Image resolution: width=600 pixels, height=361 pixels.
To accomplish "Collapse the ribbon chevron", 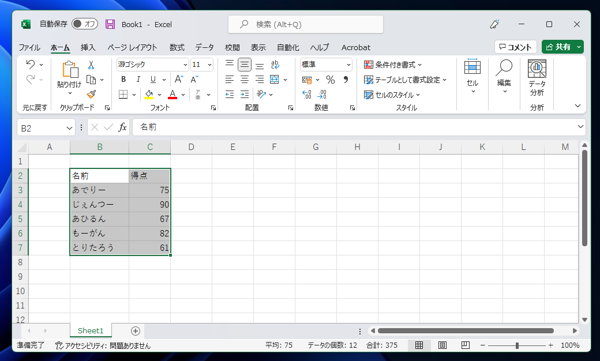I will [577, 106].
